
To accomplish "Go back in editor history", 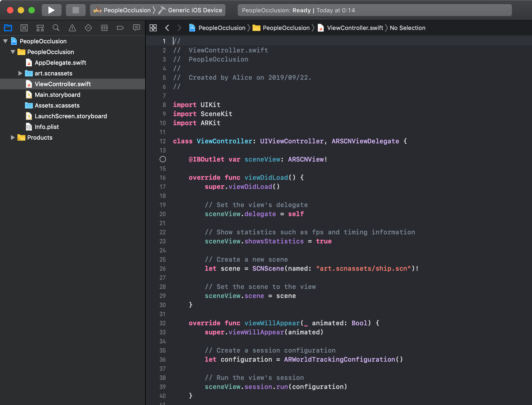I will 167,28.
